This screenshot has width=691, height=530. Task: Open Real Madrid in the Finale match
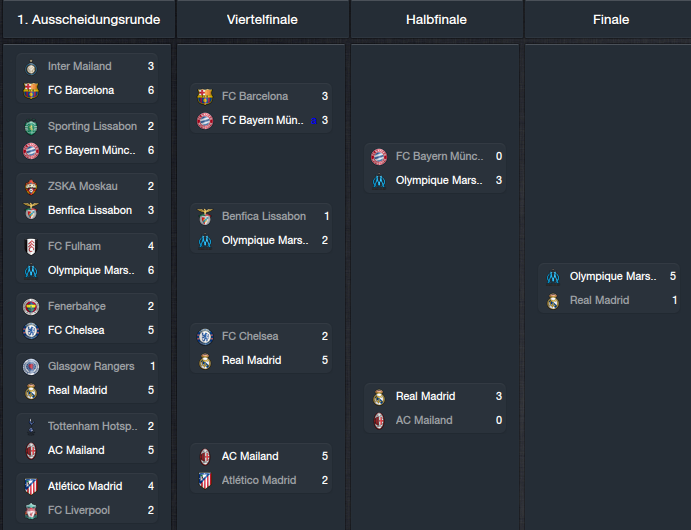tap(599, 300)
